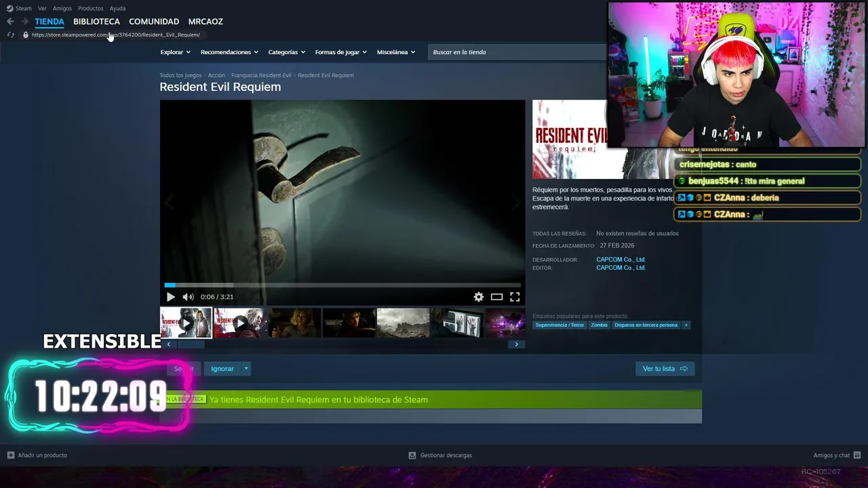
Task: Select the blonde woman screenshot thumbnail
Action: point(294,323)
